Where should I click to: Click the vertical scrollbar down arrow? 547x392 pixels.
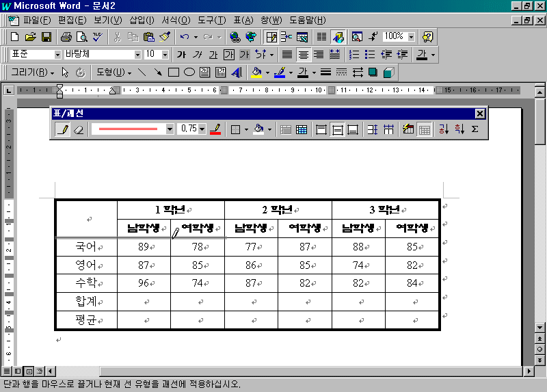click(x=539, y=328)
